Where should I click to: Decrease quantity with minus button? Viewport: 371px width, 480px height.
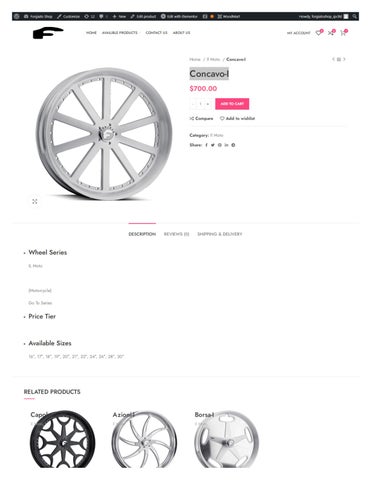[193, 104]
